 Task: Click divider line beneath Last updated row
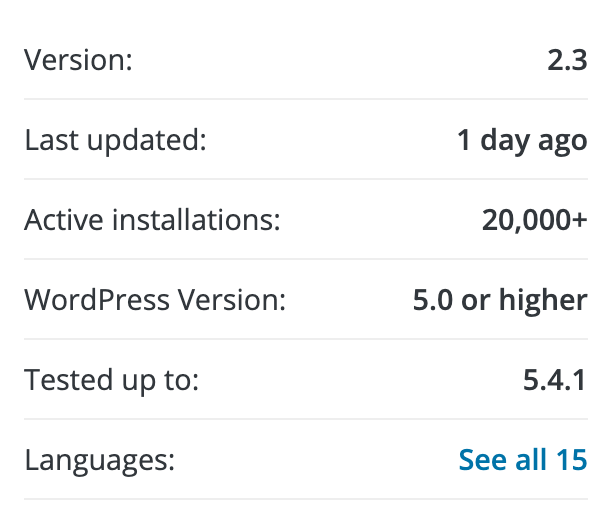[305, 179]
